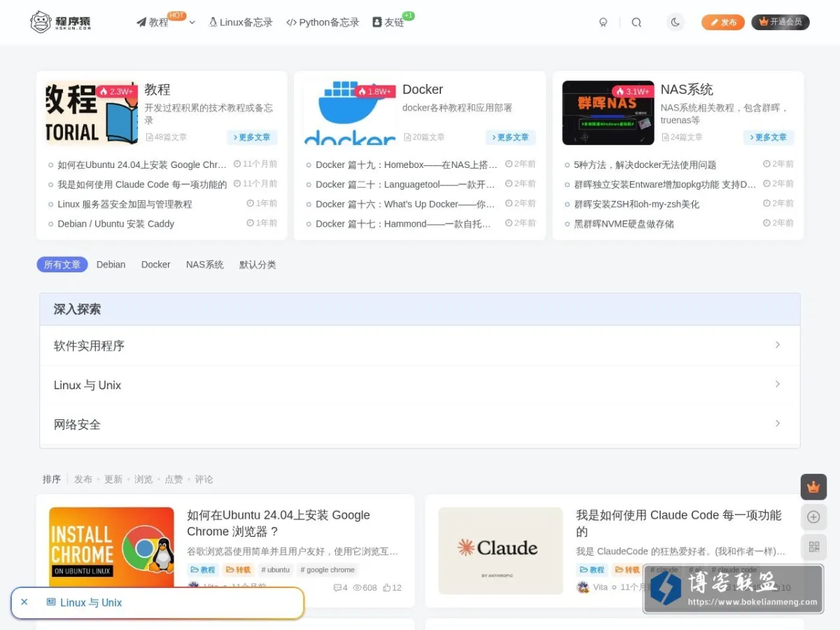The width and height of the screenshot is (840, 630).
Task: Open article Docker 篇二十：Languagetool
Action: 405,185
